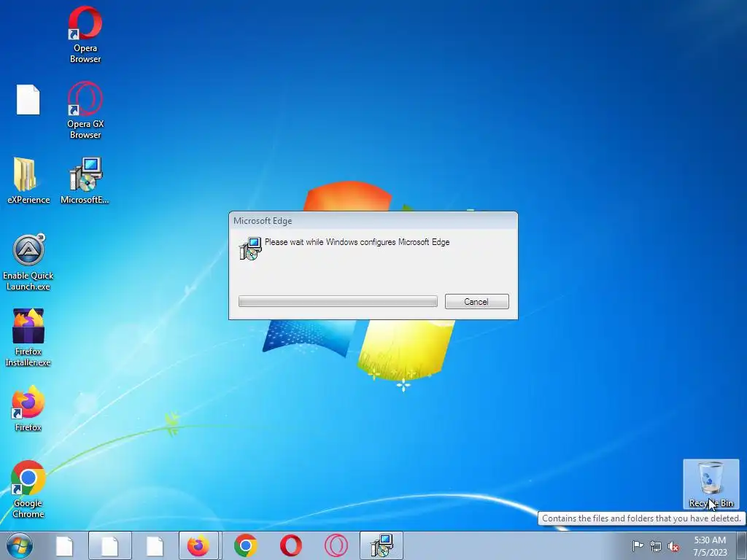Screen dimensions: 747x560
Task: Open the clock showing 5:30 AM
Action: pyautogui.click(x=710, y=546)
